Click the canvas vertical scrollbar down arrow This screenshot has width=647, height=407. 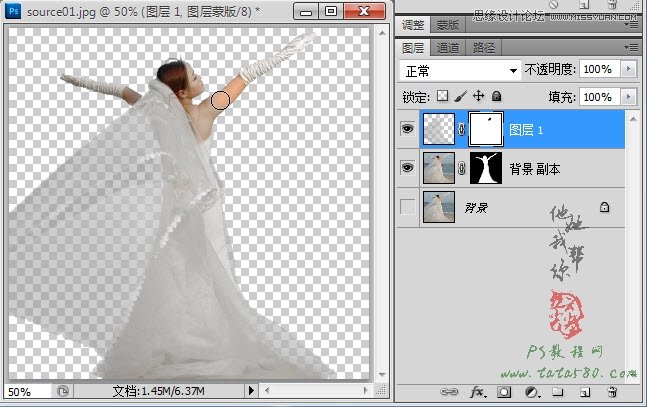(x=382, y=375)
